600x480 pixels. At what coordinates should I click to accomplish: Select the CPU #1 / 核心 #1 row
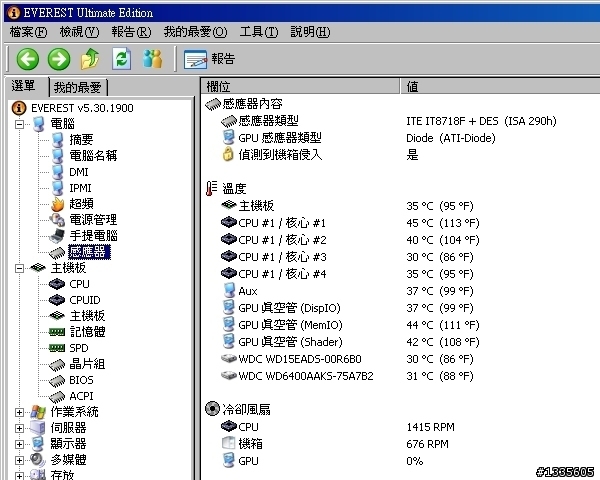coord(350,223)
